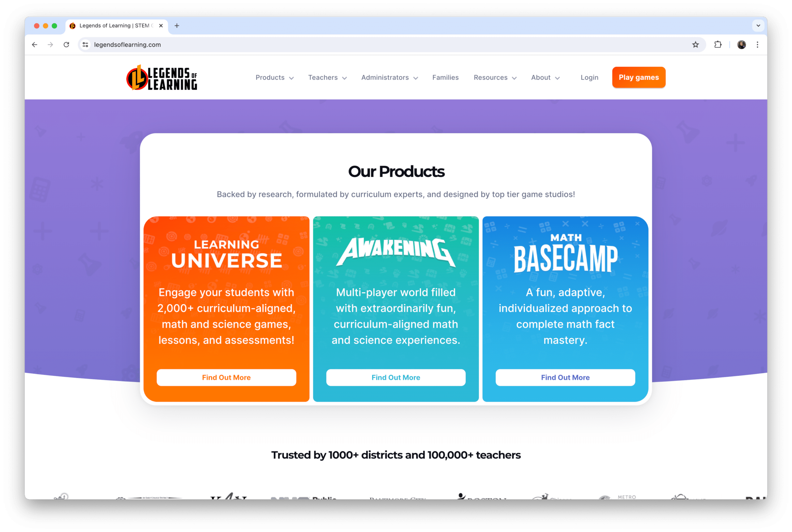Select the Families menu item
This screenshot has height=532, width=792.
(x=445, y=77)
